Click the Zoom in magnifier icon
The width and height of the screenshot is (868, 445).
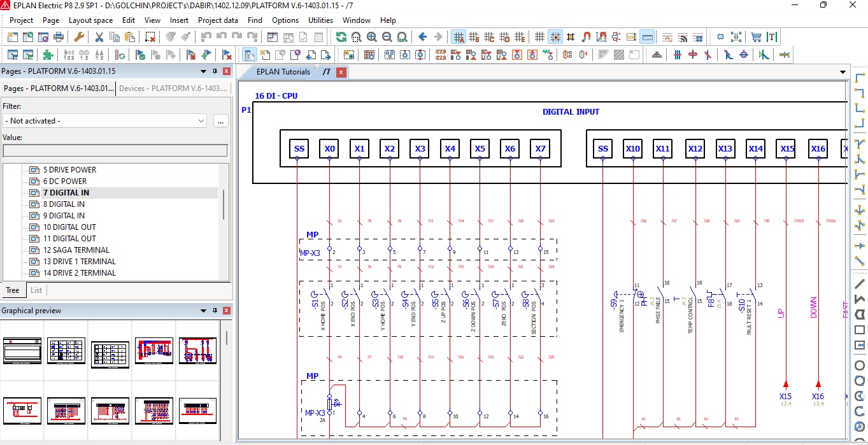coord(371,37)
